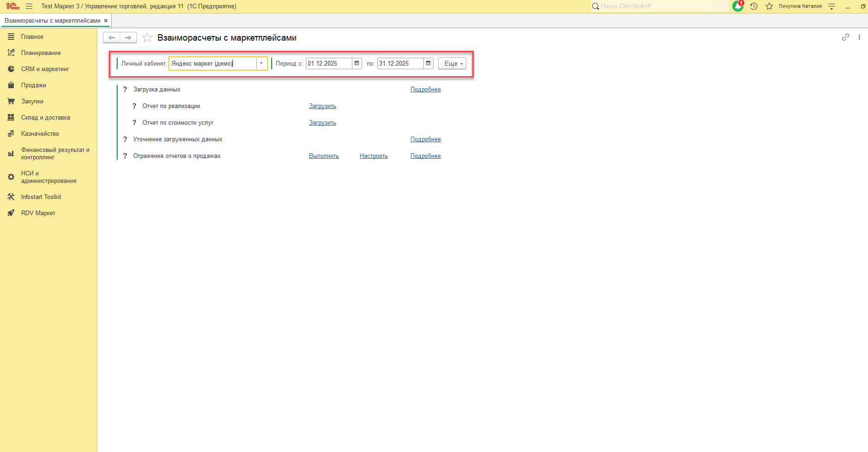Click the user name Пичугина Наталия
Screen dimensions: 868x452
pos(800,6)
